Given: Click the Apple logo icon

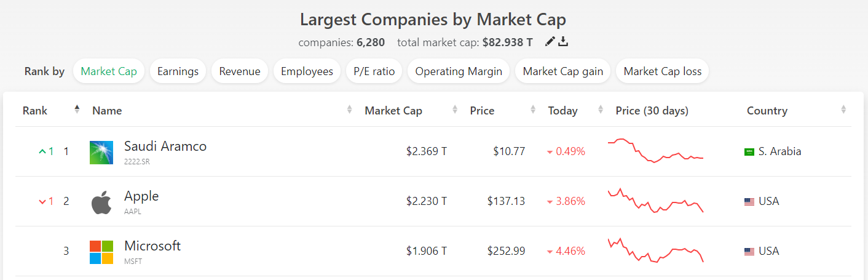Looking at the screenshot, I should pyautogui.click(x=101, y=202).
